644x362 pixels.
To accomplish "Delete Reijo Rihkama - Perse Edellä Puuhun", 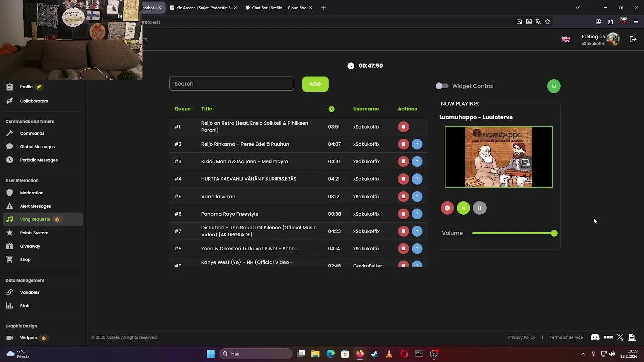I will (x=403, y=144).
